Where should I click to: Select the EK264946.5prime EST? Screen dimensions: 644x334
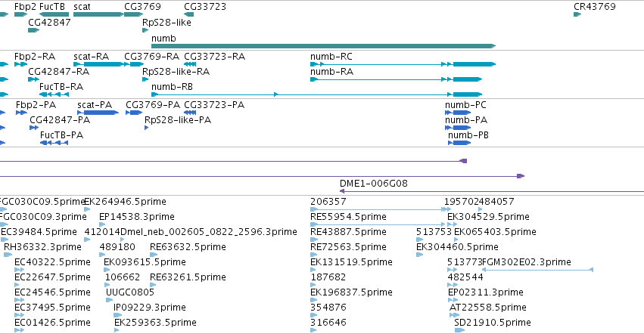87,209
